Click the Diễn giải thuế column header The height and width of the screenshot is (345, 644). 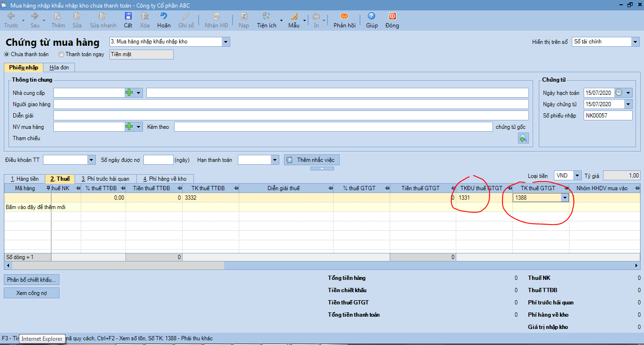pos(286,188)
